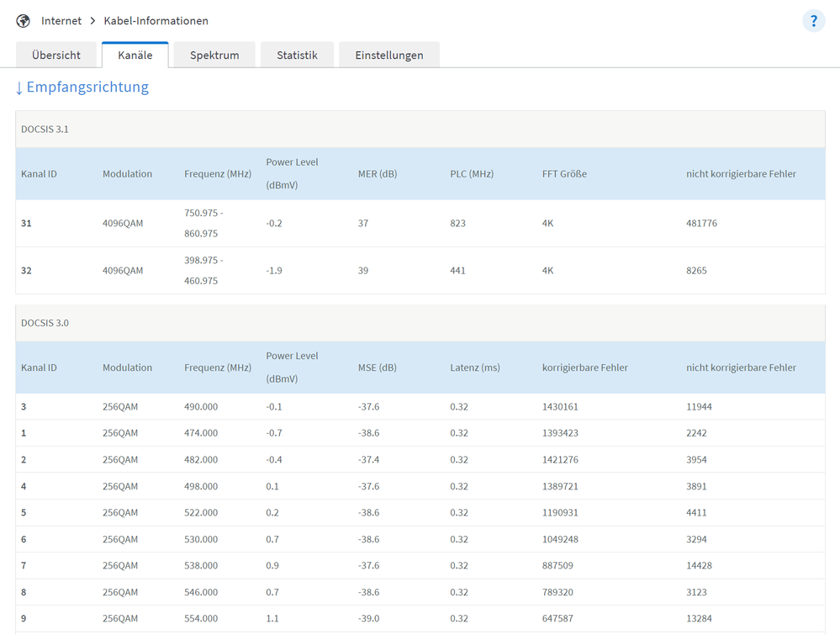Click the DOCSIS 3.1 table title
The width and height of the screenshot is (840, 635).
tap(45, 129)
